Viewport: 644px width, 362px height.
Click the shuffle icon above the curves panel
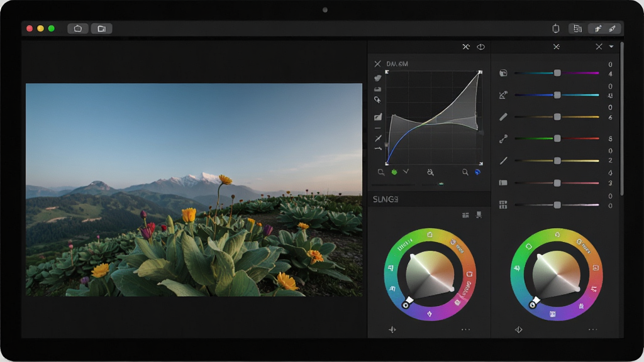[x=466, y=47]
